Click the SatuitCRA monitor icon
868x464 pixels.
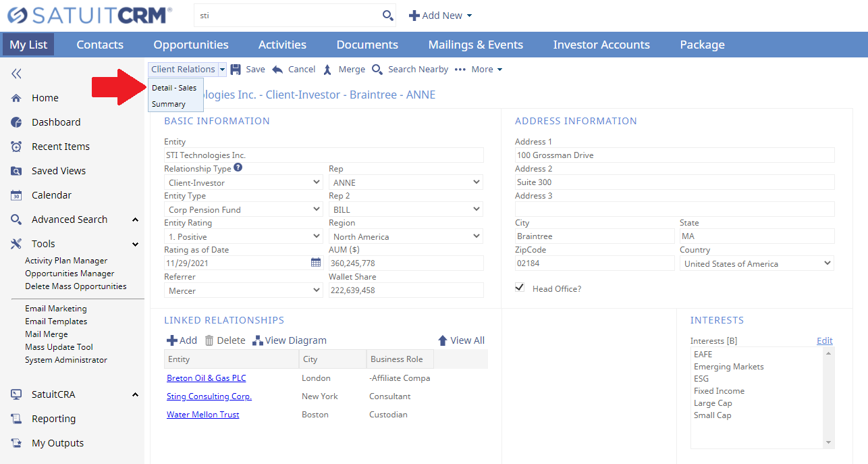16,394
